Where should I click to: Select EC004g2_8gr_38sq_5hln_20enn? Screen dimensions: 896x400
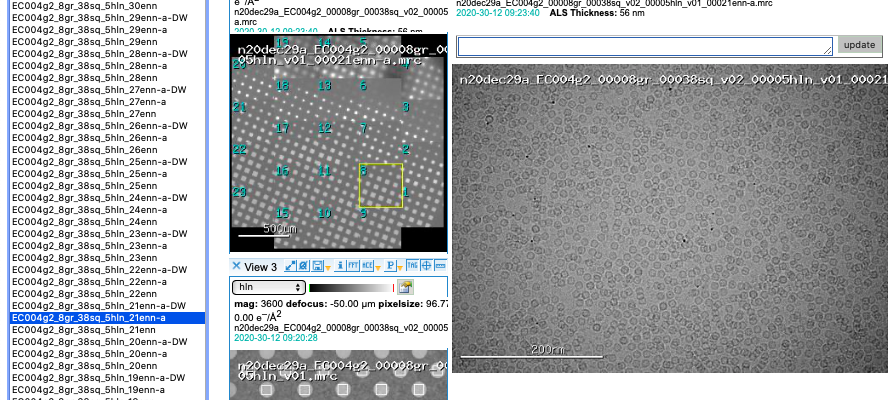107,366
